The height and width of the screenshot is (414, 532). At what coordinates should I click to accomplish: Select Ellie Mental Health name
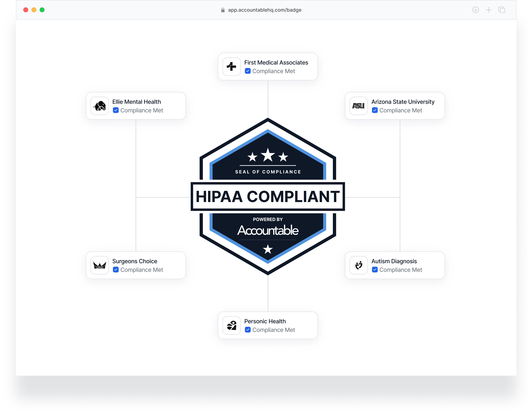[137, 102]
